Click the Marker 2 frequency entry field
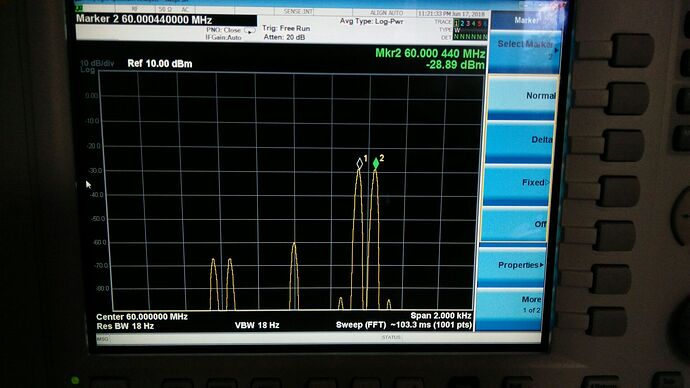 [x=166, y=20]
